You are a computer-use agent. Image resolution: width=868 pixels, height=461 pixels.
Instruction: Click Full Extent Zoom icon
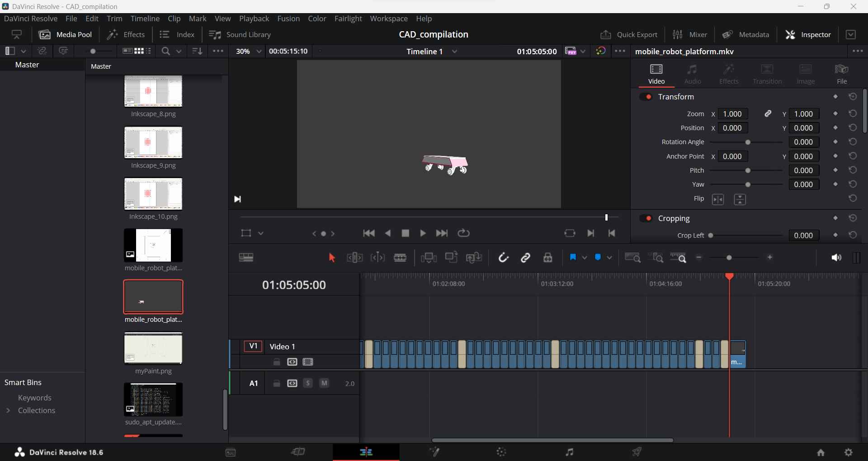[x=632, y=258]
